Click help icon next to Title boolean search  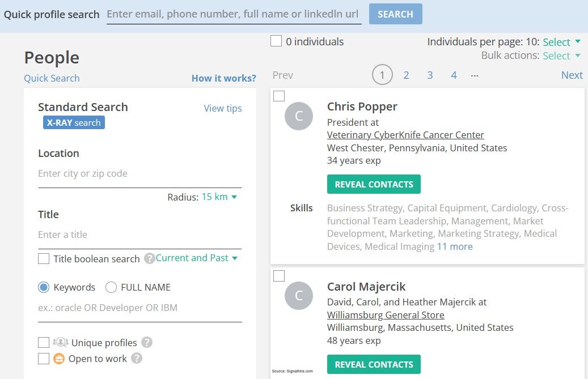[149, 259]
